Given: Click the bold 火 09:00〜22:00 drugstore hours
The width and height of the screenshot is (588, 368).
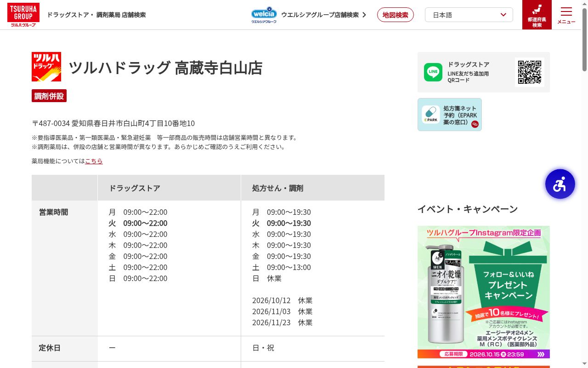Looking at the screenshot, I should (x=138, y=223).
